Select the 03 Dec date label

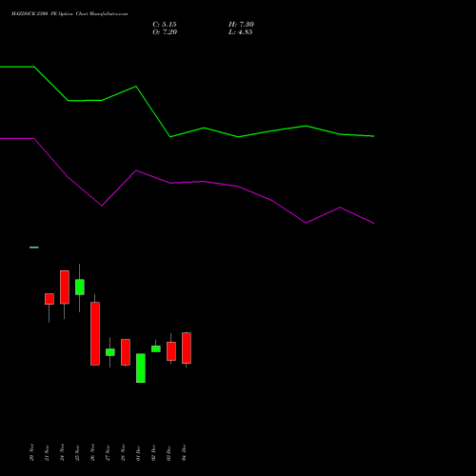pos(169,453)
